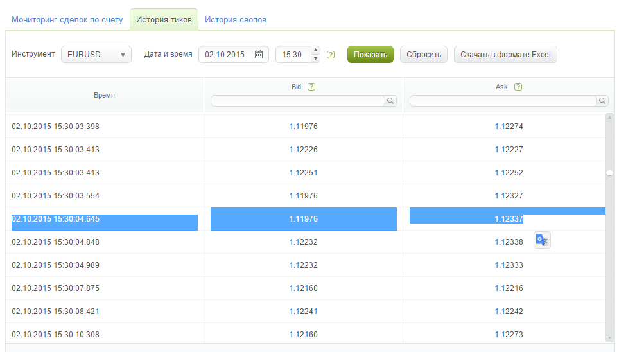Select the row timestamped 15:30:07.875
This screenshot has height=352, width=644.
click(306, 288)
